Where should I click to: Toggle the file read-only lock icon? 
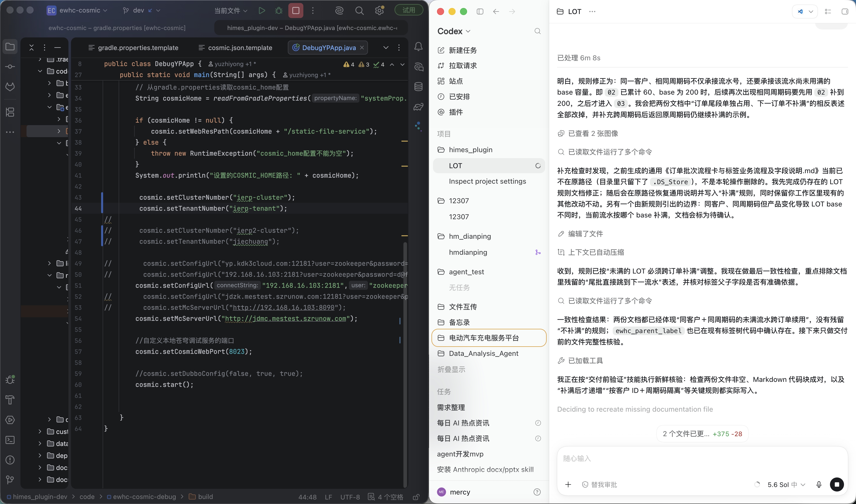click(416, 497)
